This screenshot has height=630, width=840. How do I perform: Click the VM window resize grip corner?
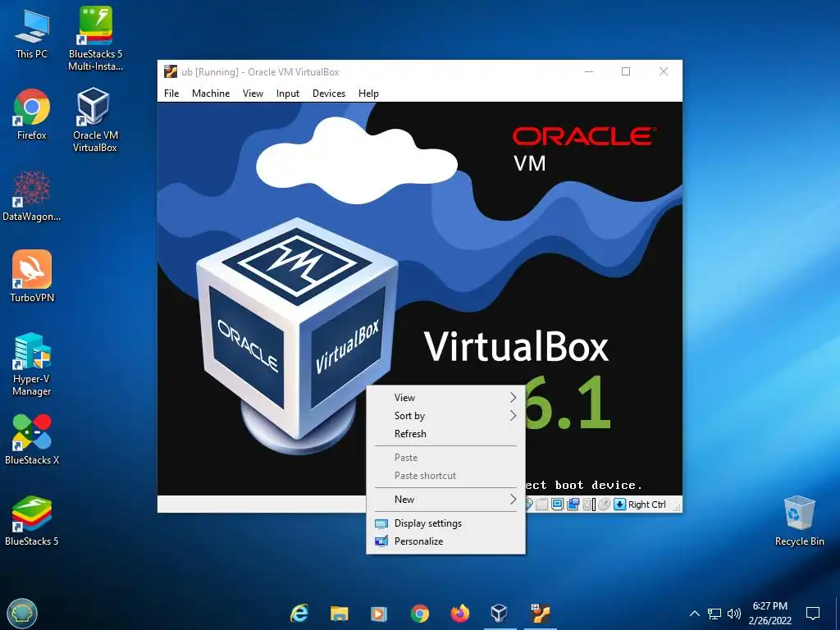tap(677, 506)
